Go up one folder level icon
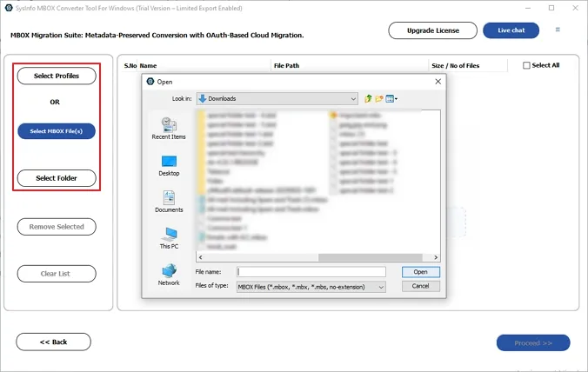This screenshot has width=588, height=372. [368, 98]
